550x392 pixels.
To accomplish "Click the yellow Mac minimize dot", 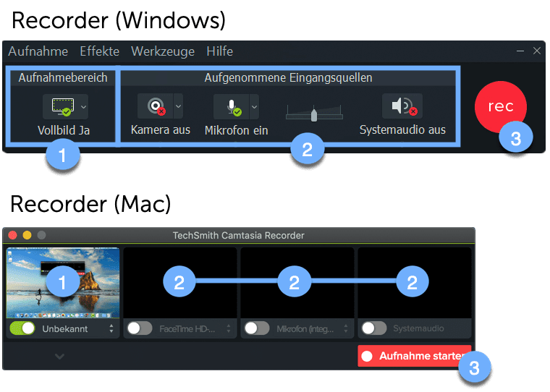I will tap(27, 235).
